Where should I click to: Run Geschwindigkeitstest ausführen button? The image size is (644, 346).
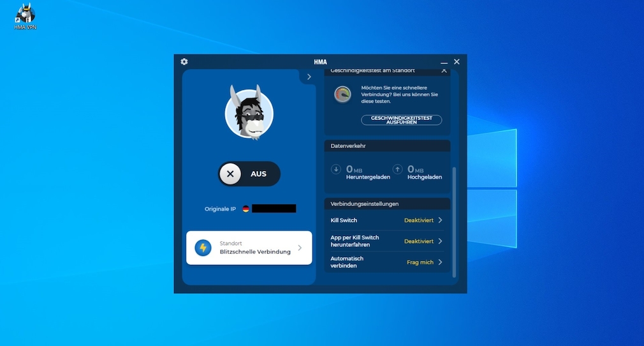click(x=401, y=120)
